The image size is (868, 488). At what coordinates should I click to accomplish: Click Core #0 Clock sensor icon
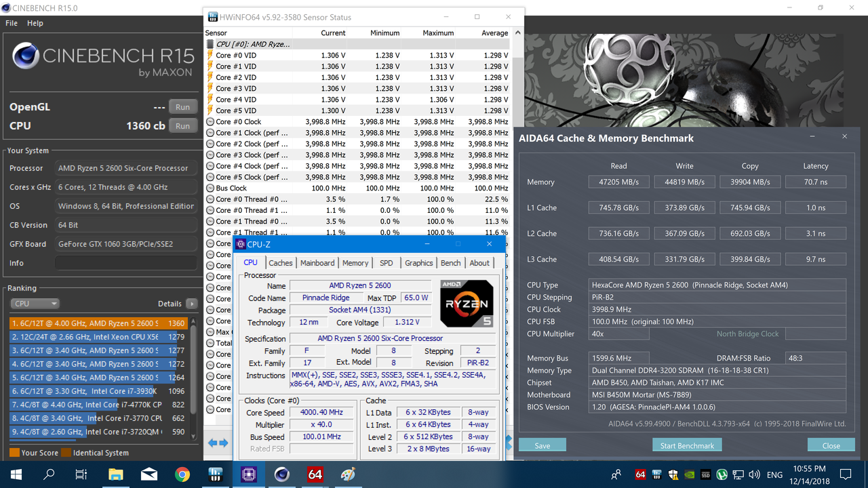(210, 122)
